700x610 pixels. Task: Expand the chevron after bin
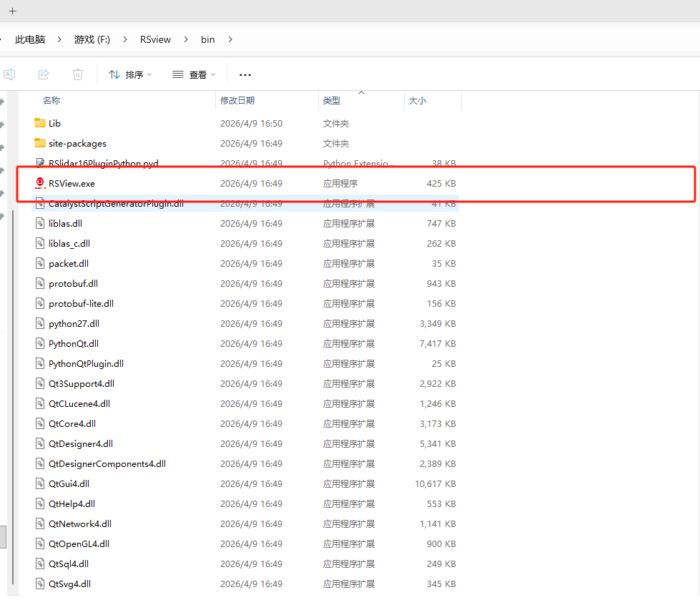[x=230, y=39]
